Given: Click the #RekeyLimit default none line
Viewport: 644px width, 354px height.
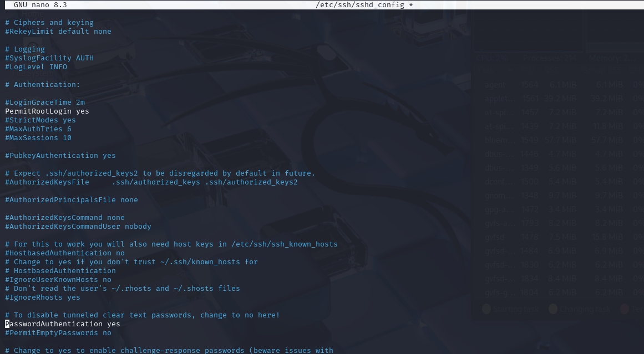Looking at the screenshot, I should click(58, 32).
